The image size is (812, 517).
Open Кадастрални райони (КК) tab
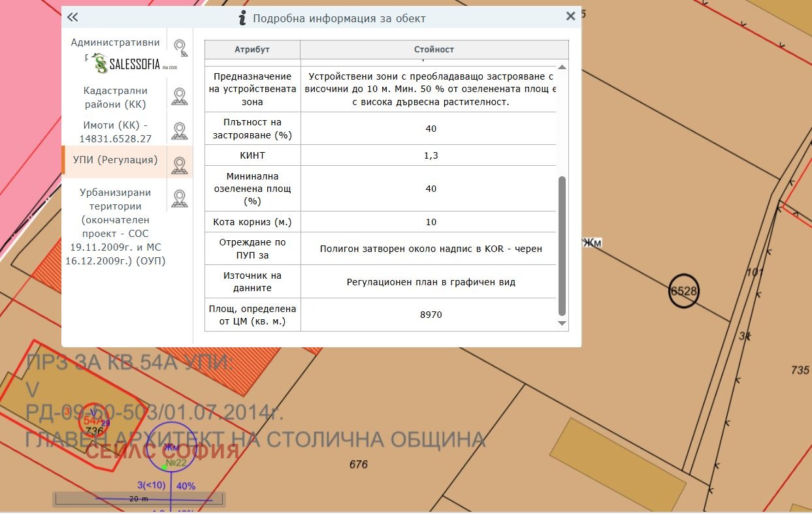[x=115, y=97]
